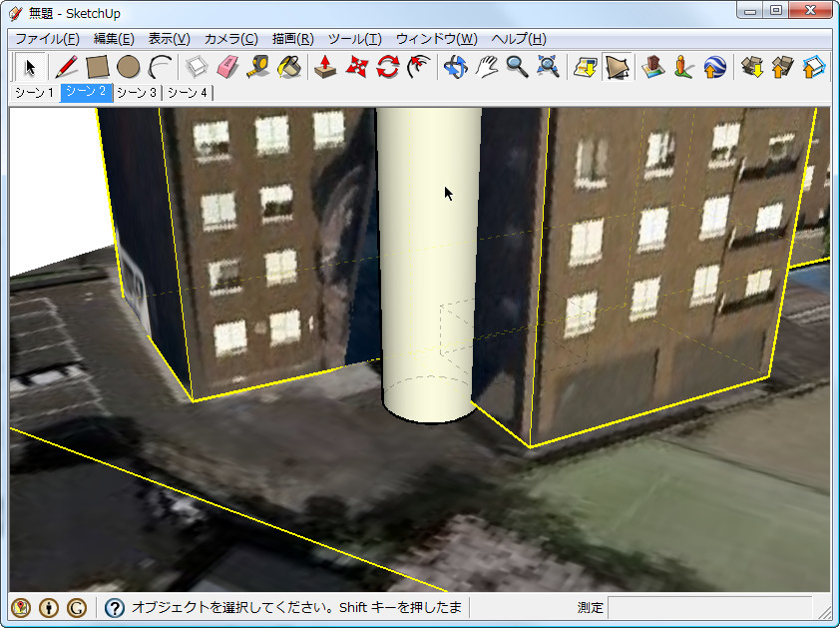The width and height of the screenshot is (840, 628).
Task: Click the Get Models download icon
Action: pos(751,67)
